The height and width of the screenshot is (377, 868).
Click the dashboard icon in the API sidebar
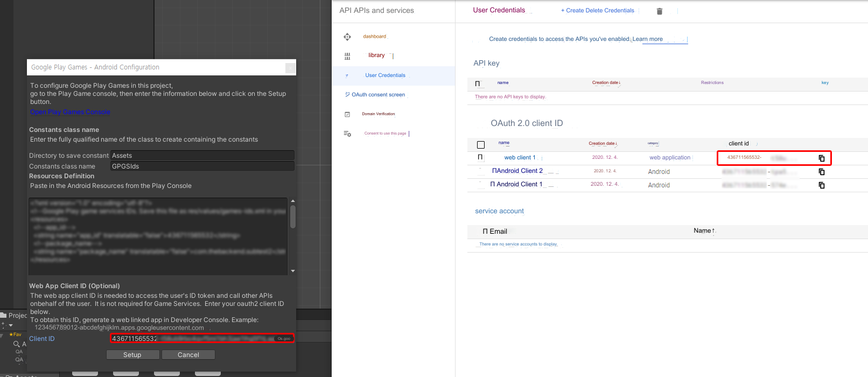347,37
